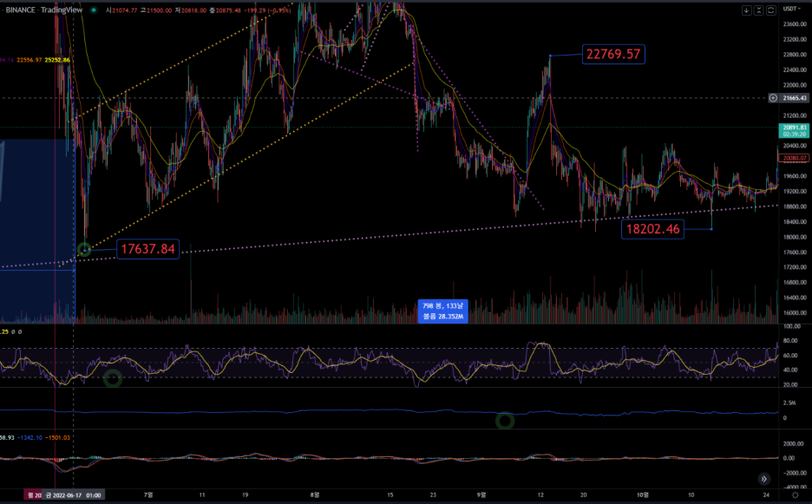Select the 18202.46 price label
The height and width of the screenshot is (504, 812).
(652, 229)
